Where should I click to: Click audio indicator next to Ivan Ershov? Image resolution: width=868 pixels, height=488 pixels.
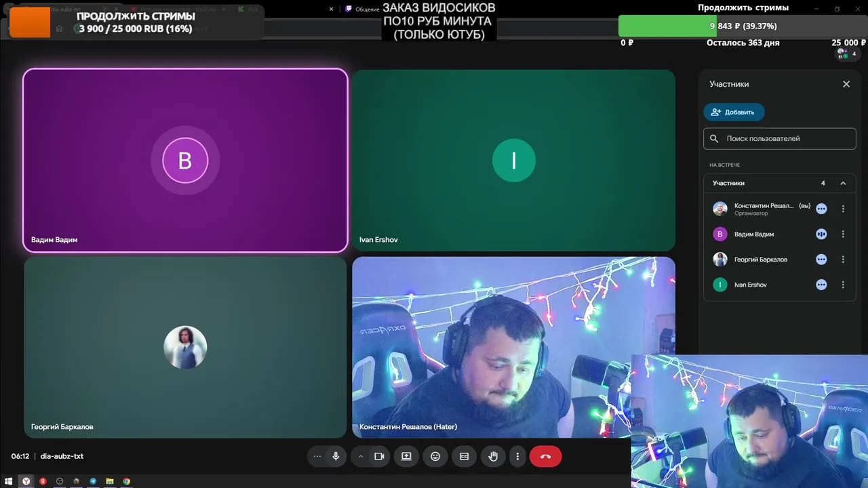point(821,285)
